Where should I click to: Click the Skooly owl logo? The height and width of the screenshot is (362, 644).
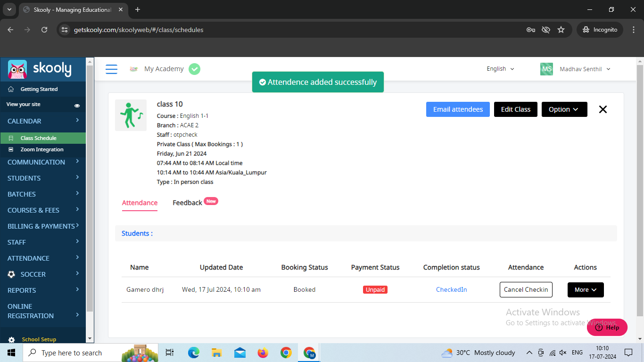point(17,69)
